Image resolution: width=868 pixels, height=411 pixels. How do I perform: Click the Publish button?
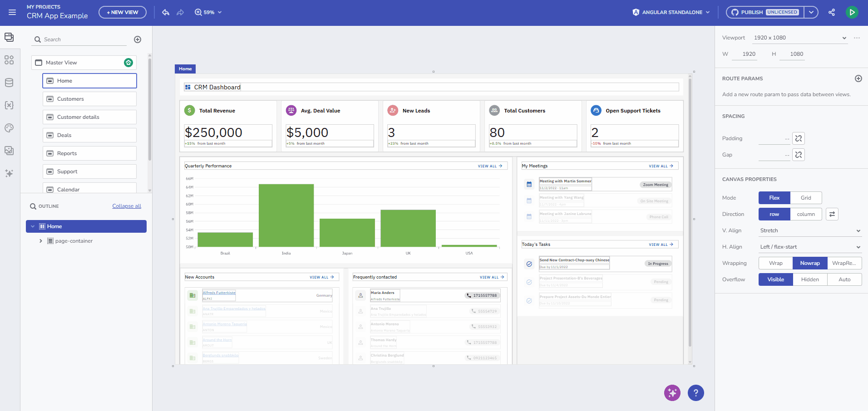pos(763,12)
